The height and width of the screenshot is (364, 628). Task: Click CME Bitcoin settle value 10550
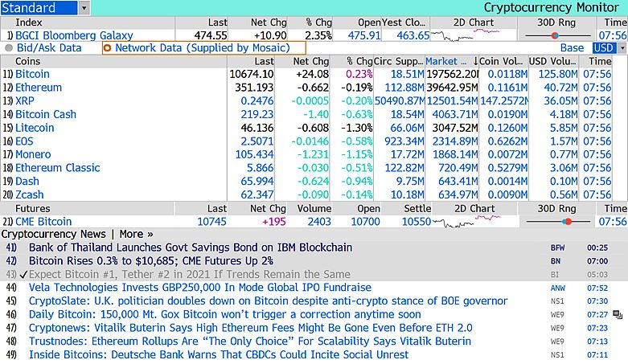click(x=417, y=222)
